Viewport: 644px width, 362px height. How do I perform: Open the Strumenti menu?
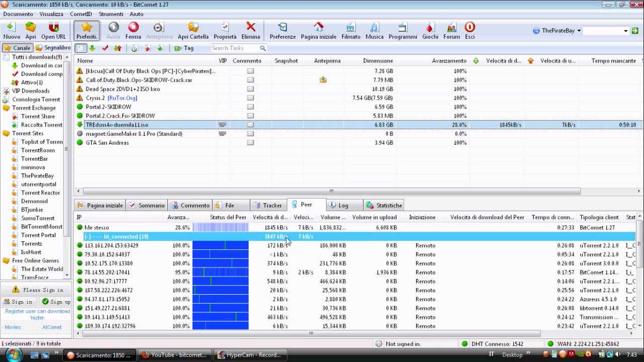click(x=111, y=14)
